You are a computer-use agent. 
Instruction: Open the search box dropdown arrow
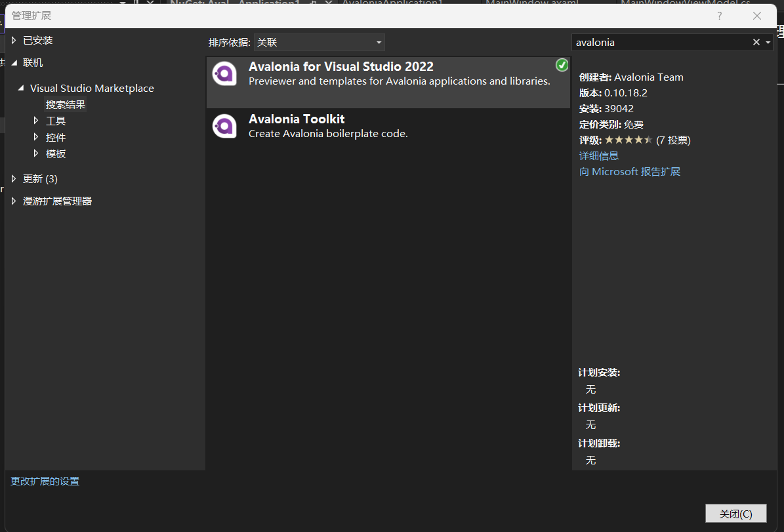(x=769, y=41)
